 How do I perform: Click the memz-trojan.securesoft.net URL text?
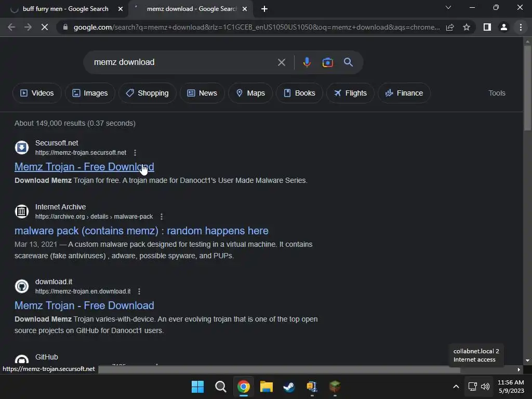pyautogui.click(x=81, y=153)
